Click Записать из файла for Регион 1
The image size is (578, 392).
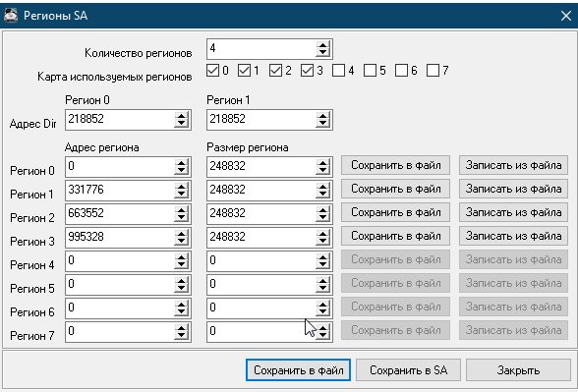tap(513, 189)
